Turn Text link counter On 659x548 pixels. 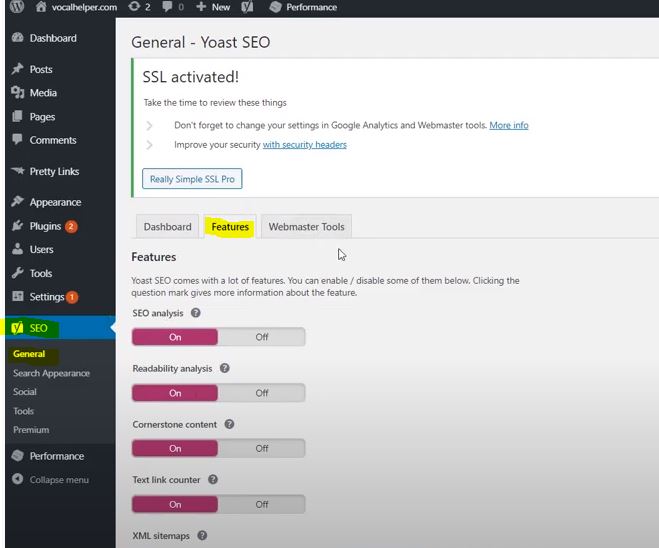175,504
